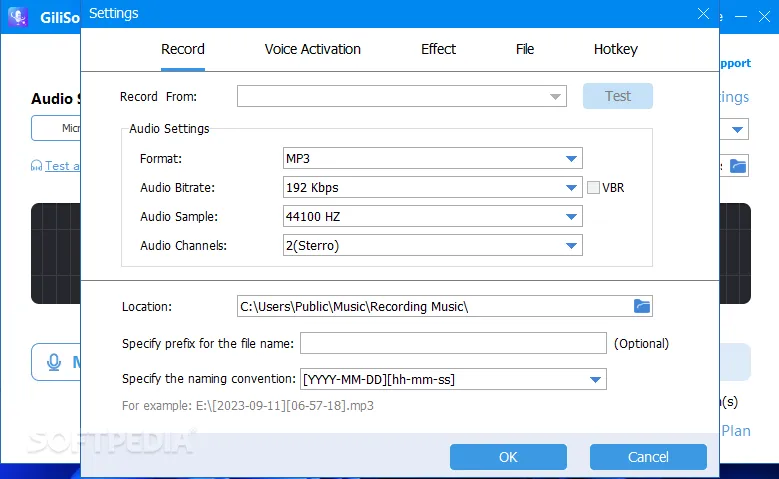This screenshot has height=479, width=779.
Task: Browse for the recording location folder
Action: point(642,306)
